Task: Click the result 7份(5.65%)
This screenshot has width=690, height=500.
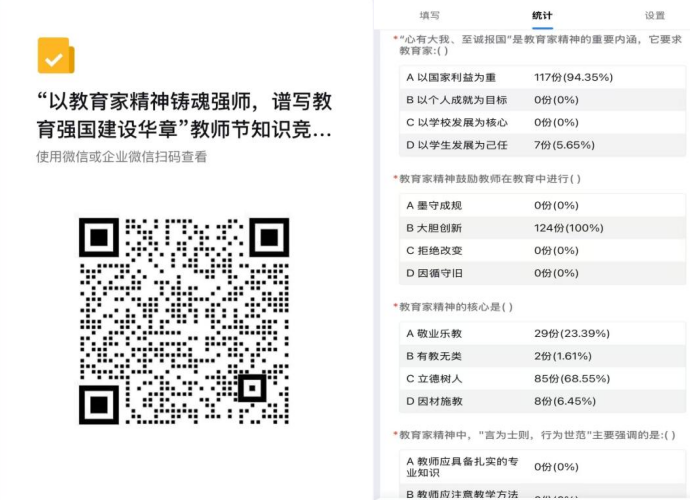Action: point(564,145)
